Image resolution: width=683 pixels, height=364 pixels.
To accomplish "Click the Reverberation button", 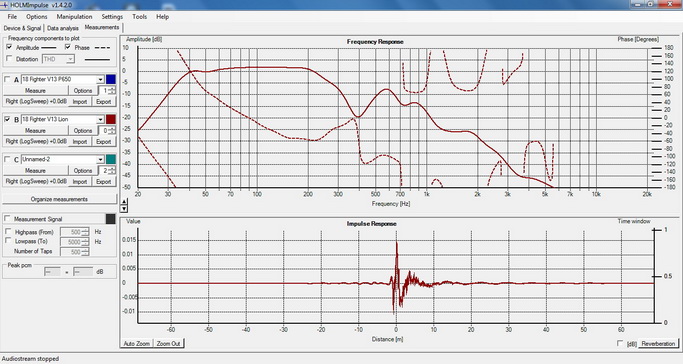I will (658, 344).
